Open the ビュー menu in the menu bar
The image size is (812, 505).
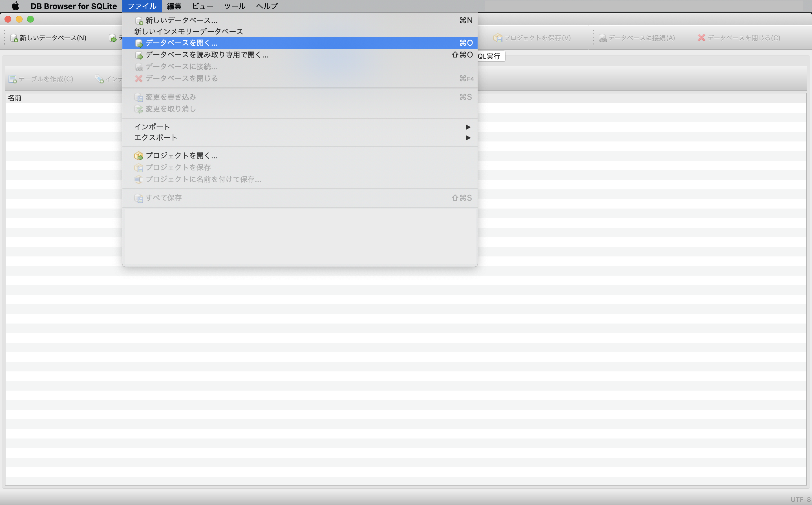coord(202,6)
